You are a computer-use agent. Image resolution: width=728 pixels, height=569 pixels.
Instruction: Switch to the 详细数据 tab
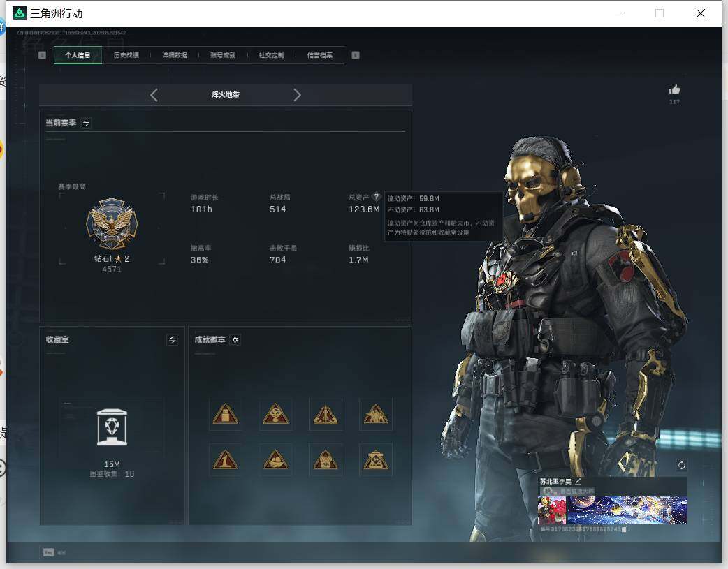pyautogui.click(x=175, y=55)
